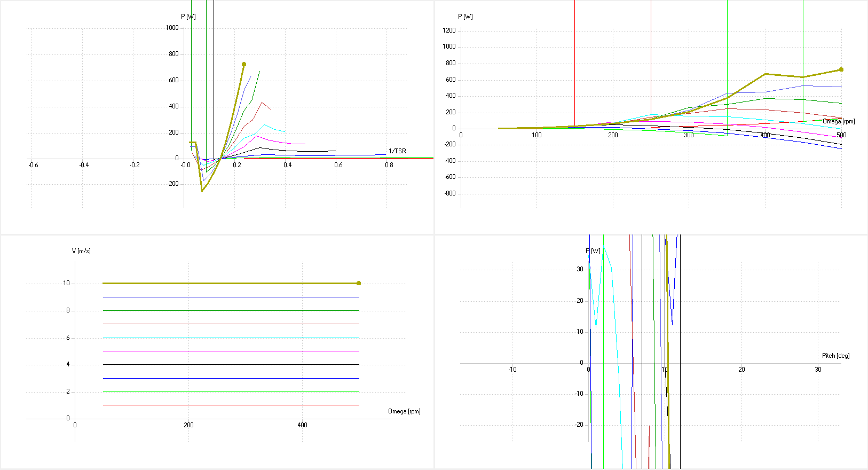Click the 1/TSR axis label
This screenshot has width=868, height=470.
[x=397, y=151]
